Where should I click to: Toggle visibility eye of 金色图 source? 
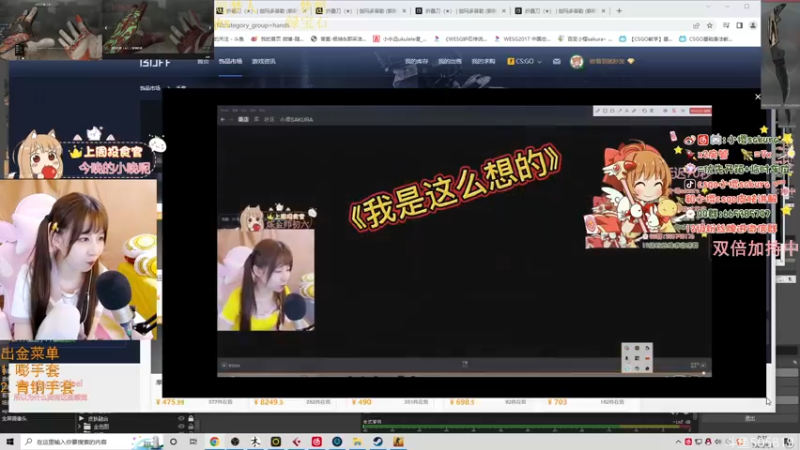coord(181,427)
